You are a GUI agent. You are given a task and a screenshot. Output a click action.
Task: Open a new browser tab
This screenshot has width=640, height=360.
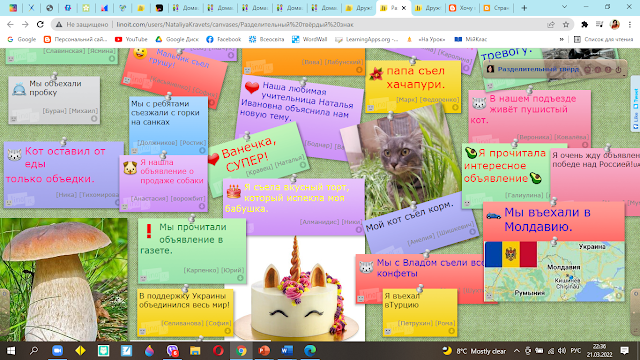click(524, 8)
